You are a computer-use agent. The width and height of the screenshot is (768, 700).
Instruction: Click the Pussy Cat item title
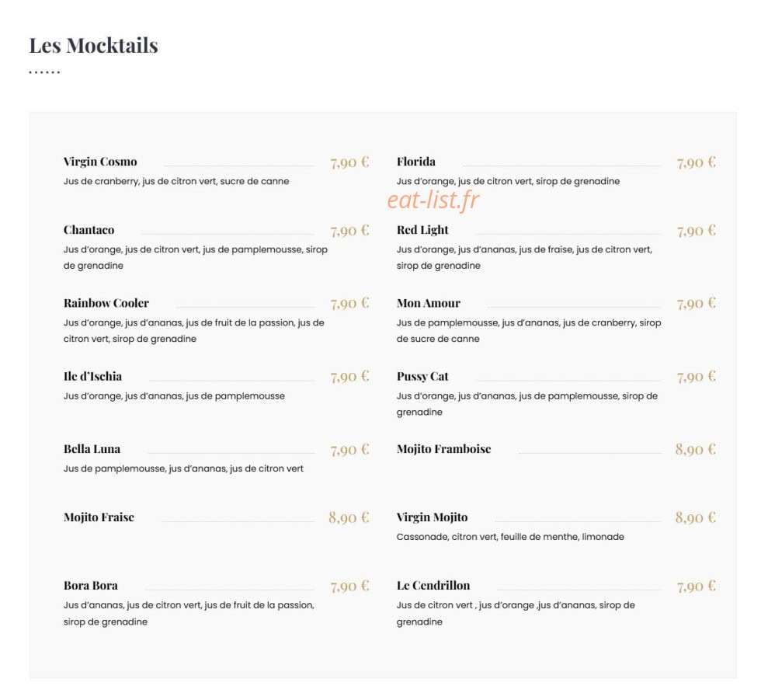coord(422,376)
